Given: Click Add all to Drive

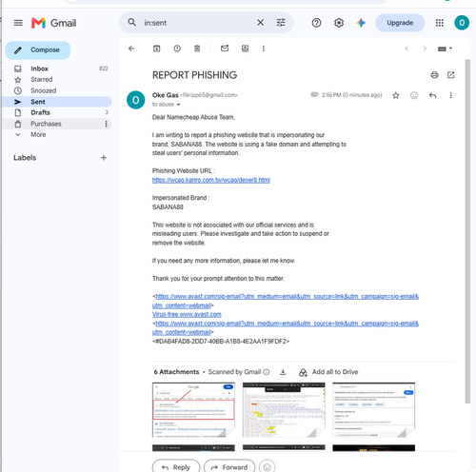Looking at the screenshot, I should (328, 372).
